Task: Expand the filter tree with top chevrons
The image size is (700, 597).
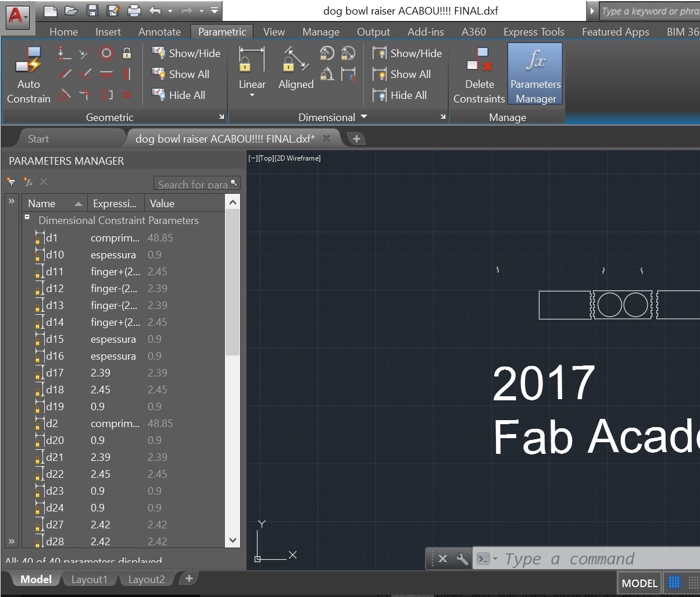Action: pos(12,201)
